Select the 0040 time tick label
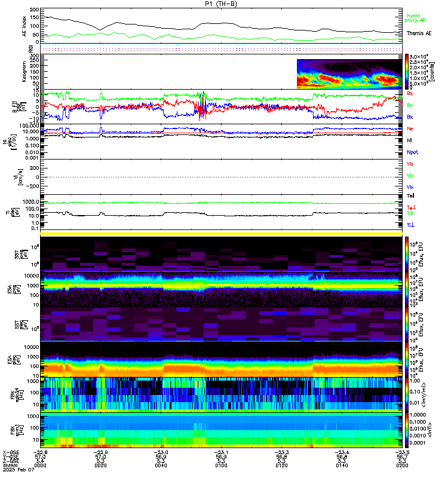Screen dimensions: 448x478 [161, 465]
